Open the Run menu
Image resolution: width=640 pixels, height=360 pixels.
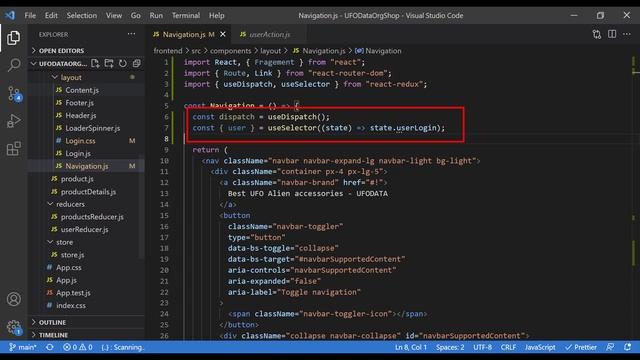tap(156, 16)
